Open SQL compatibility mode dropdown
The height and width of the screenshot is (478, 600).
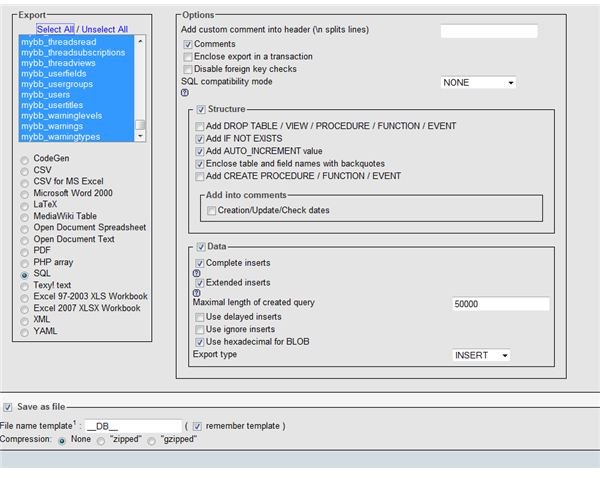click(x=478, y=83)
